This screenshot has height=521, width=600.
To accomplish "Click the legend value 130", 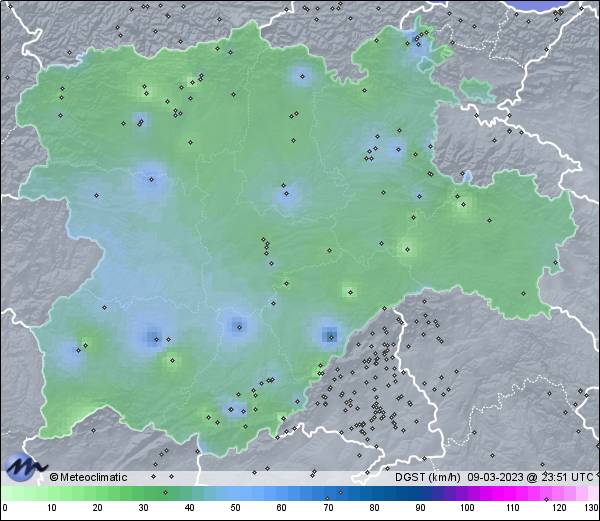I will [x=592, y=508].
